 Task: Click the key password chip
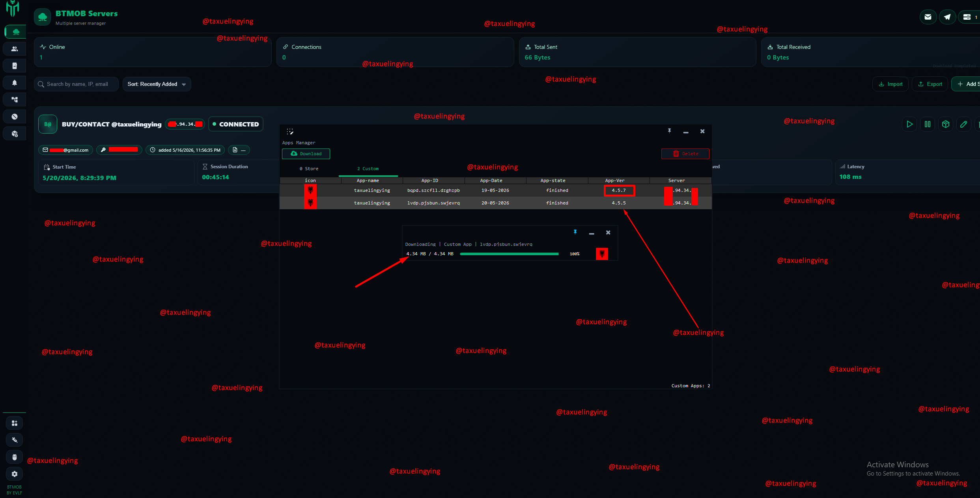pyautogui.click(x=119, y=150)
